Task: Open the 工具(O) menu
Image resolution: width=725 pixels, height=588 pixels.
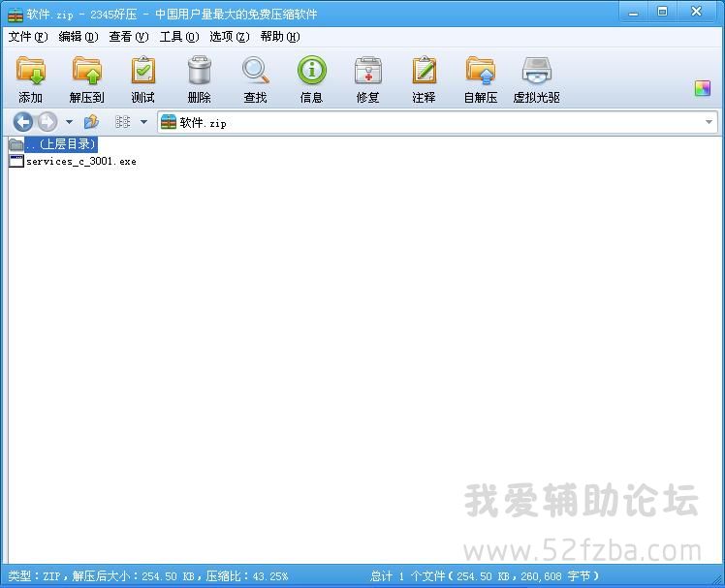Action: [179, 37]
